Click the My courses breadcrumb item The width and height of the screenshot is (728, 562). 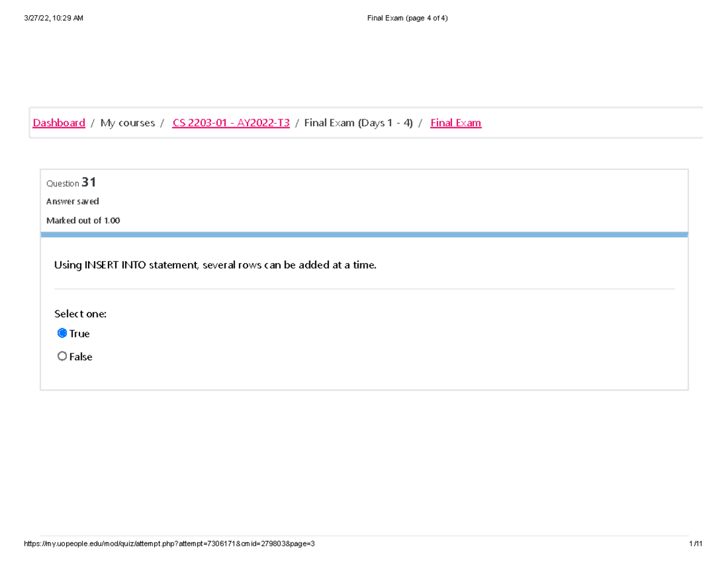coord(127,122)
